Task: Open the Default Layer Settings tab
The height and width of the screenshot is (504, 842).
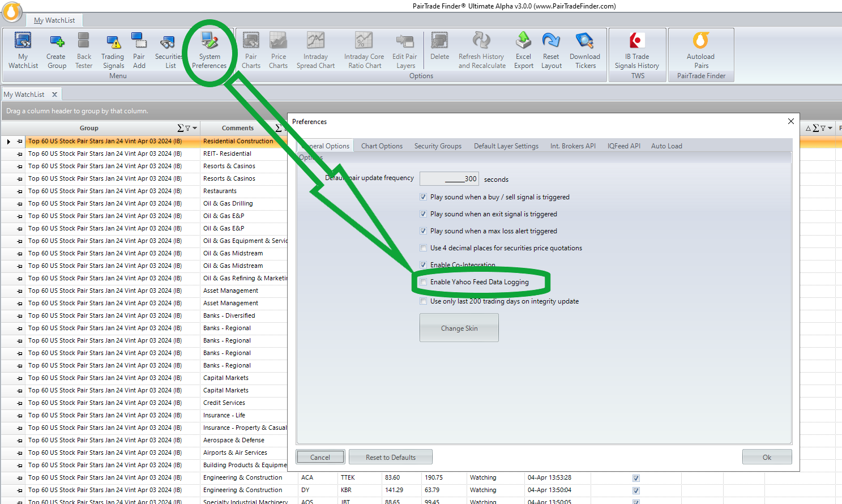Action: pyautogui.click(x=506, y=146)
